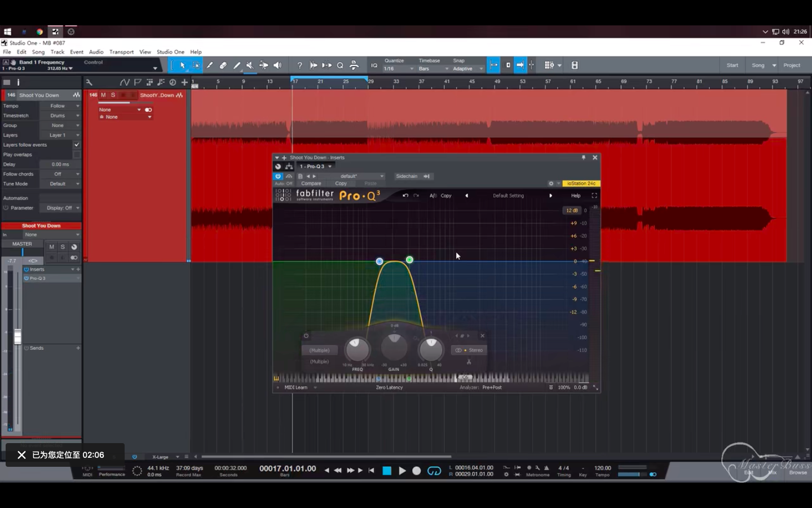Open the Audio menu
This screenshot has width=812, height=508.
pos(96,52)
